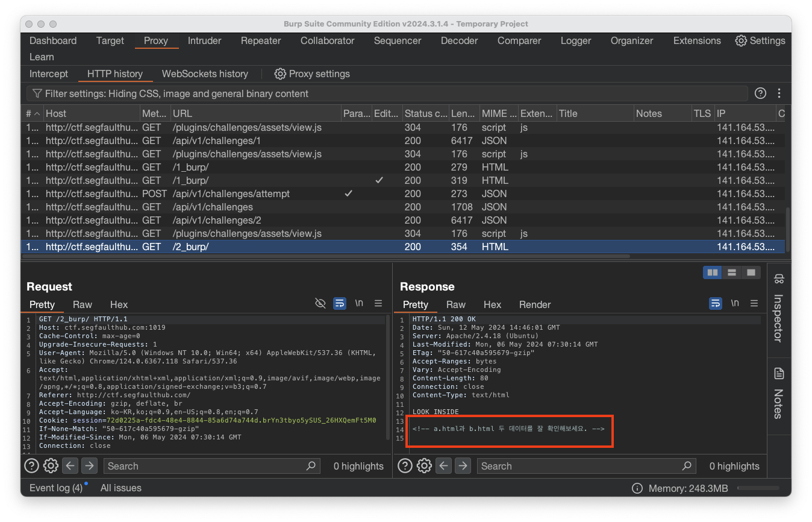Open the HTTP history options kebab menu
The image size is (812, 522).
779,93
